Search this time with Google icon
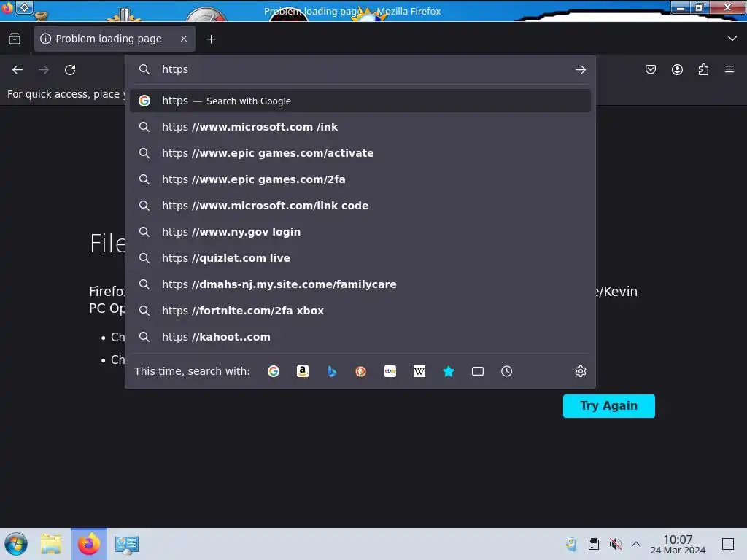 (x=274, y=371)
